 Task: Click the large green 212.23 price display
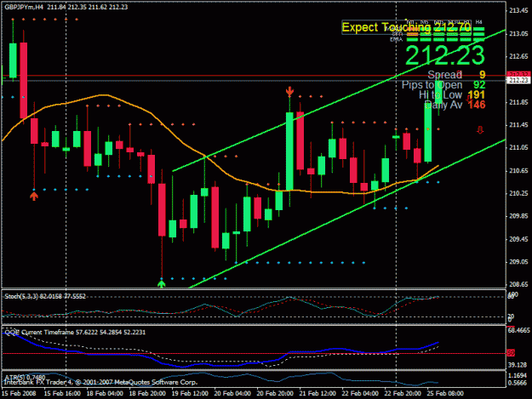445,55
